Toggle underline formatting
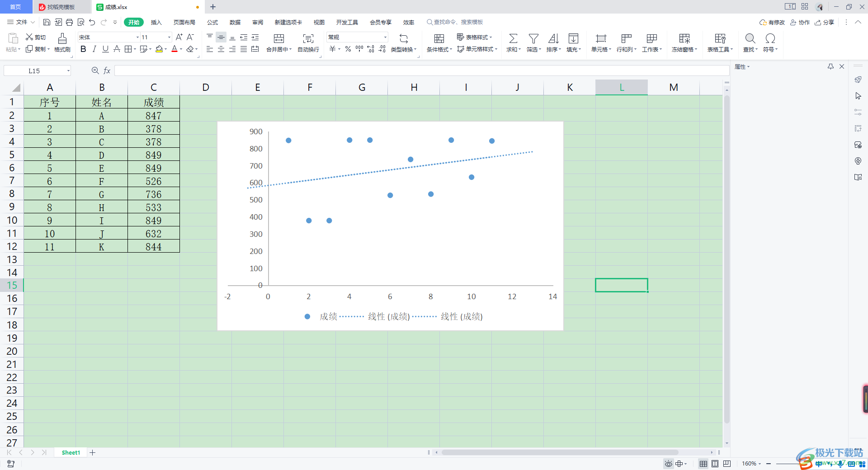The height and width of the screenshot is (470, 868). (x=105, y=49)
